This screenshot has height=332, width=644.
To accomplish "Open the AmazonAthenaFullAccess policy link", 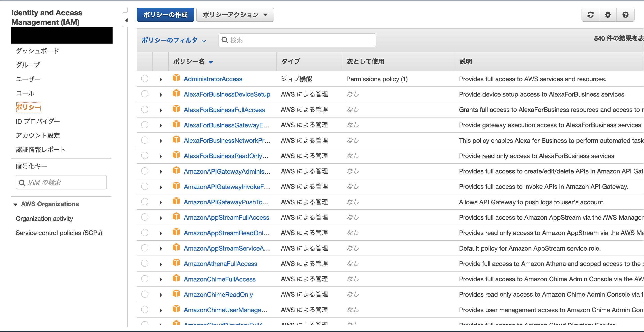I will pyautogui.click(x=220, y=264).
